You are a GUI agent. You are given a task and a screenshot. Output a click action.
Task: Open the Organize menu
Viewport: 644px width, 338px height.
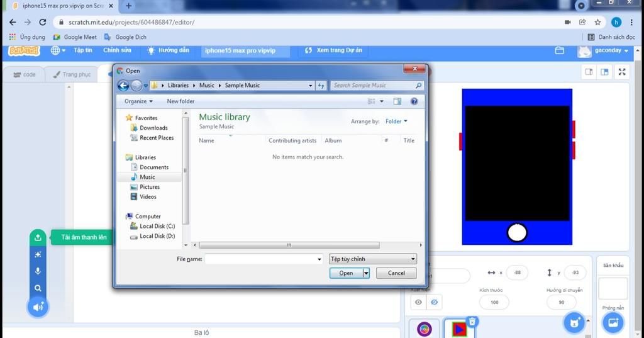pyautogui.click(x=139, y=101)
